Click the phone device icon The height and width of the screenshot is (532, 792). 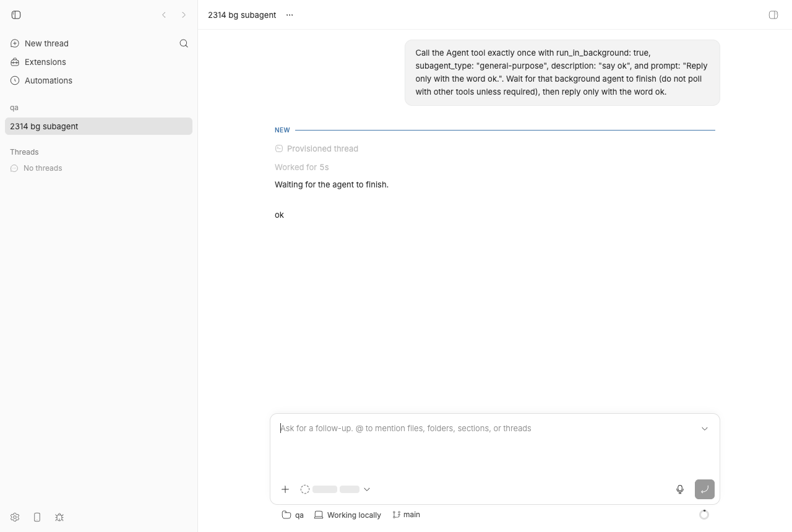(37, 517)
